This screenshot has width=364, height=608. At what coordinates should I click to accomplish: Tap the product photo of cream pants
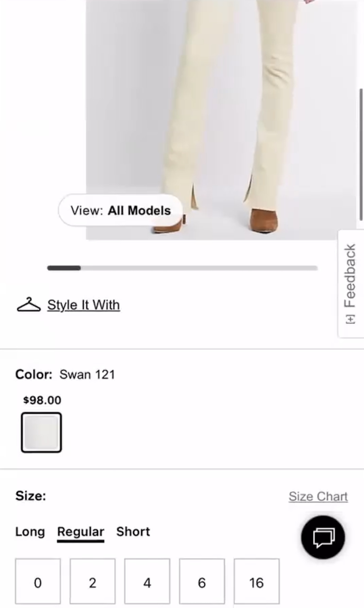(222, 120)
